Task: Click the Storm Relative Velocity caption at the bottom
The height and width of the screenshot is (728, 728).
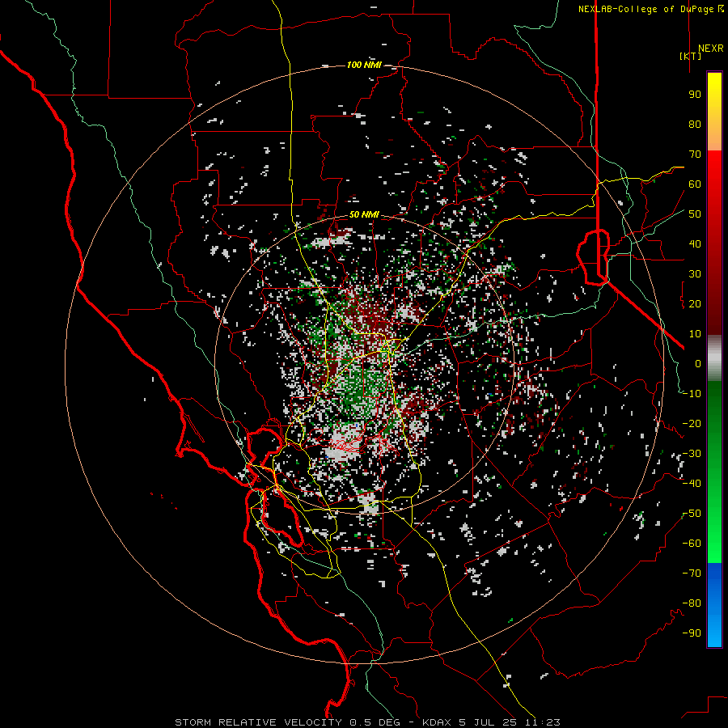Action: click(x=367, y=722)
